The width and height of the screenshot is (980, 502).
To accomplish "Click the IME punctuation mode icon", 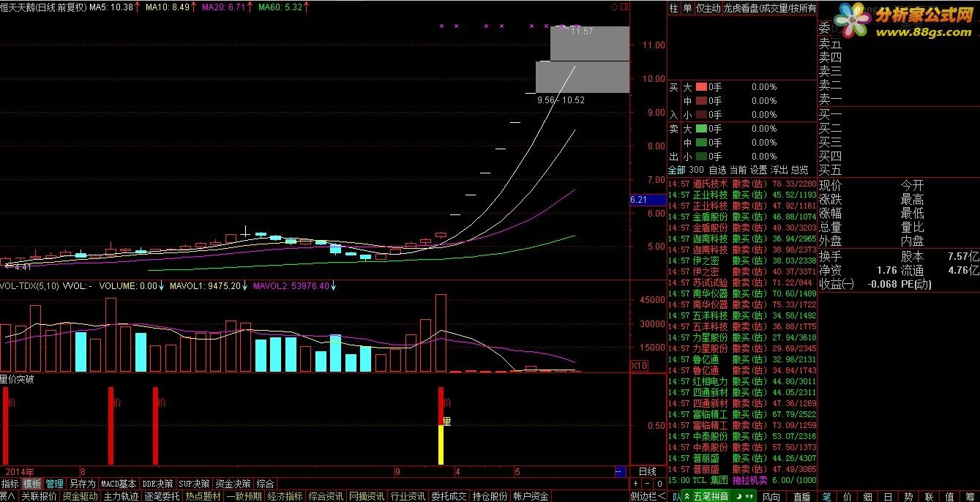I will click(x=749, y=496).
